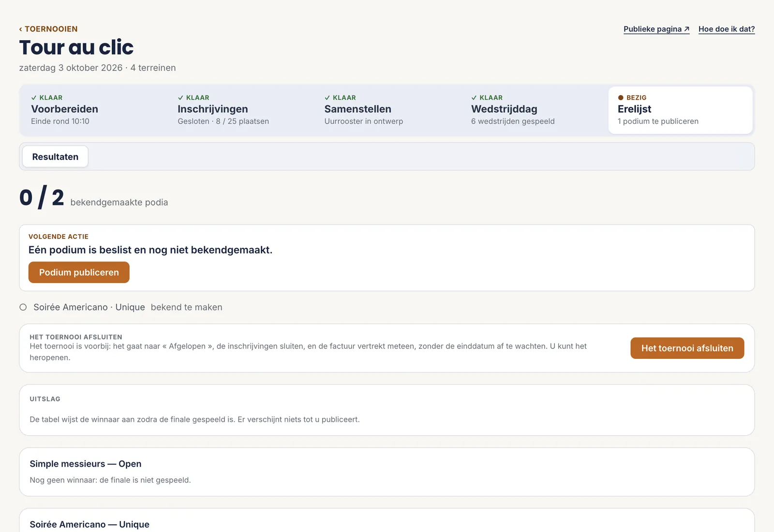This screenshot has height=532, width=774.
Task: Click the 'UITSLAG' section heading
Action: (45, 399)
